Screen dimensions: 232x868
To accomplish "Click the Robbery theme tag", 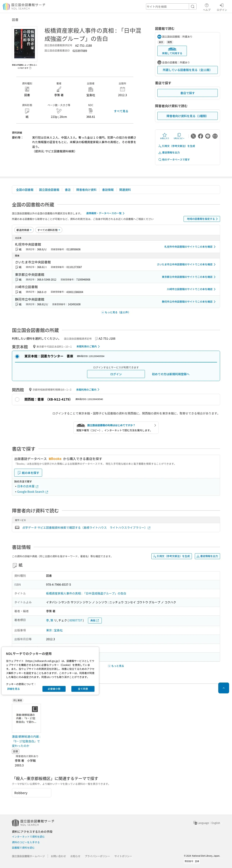I will click(x=32, y=792).
